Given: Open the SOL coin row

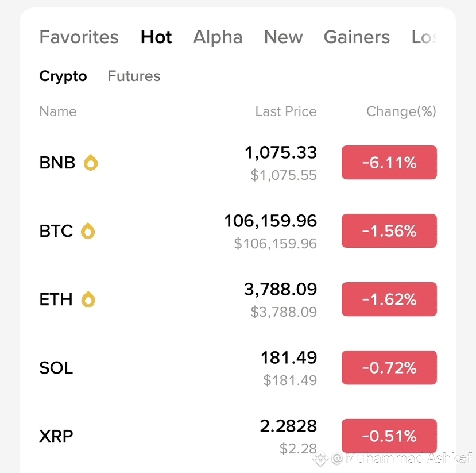Looking at the screenshot, I should click(x=56, y=368).
